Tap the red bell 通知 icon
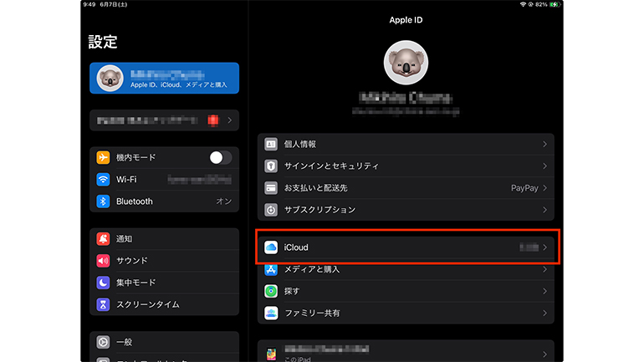This screenshot has height=362, width=644. click(x=103, y=238)
